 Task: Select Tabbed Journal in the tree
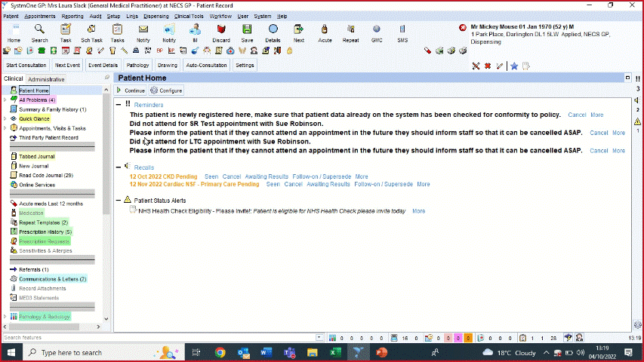click(36, 156)
